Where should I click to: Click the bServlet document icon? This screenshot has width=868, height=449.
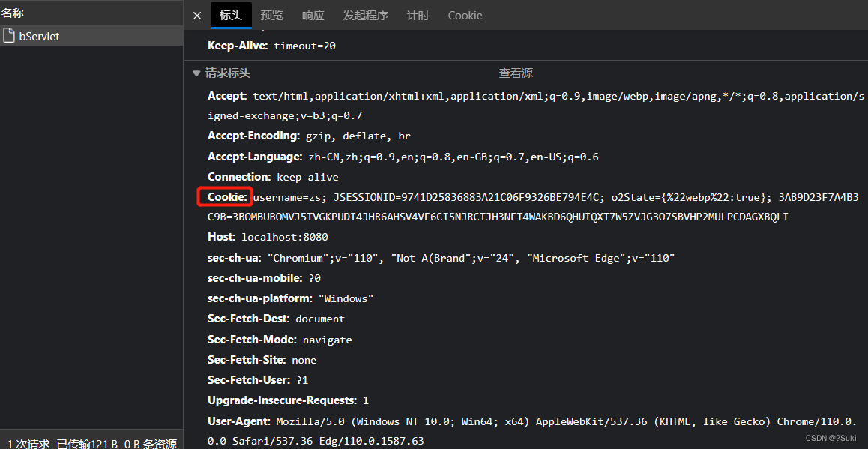pos(9,36)
